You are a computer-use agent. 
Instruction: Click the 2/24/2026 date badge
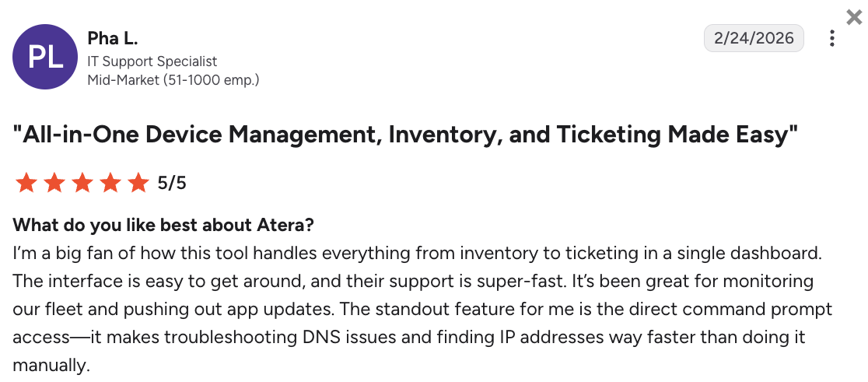point(754,38)
